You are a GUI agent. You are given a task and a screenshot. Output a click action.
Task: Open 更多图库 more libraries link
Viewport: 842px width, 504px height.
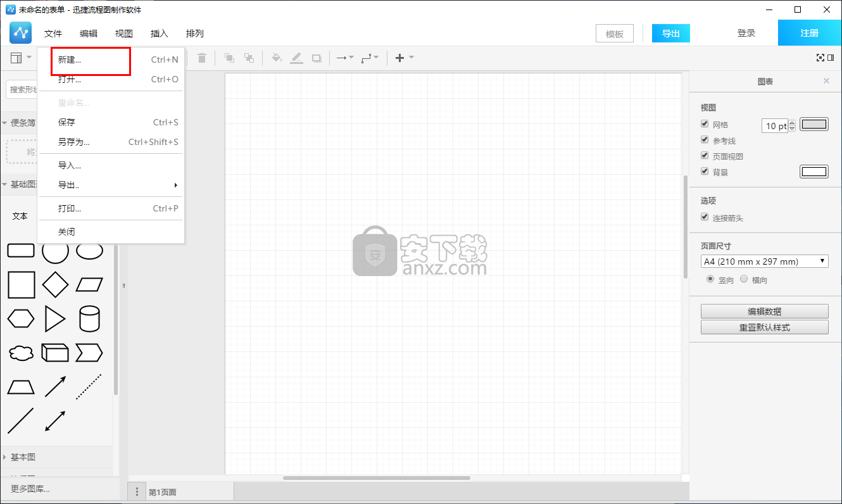(30, 489)
